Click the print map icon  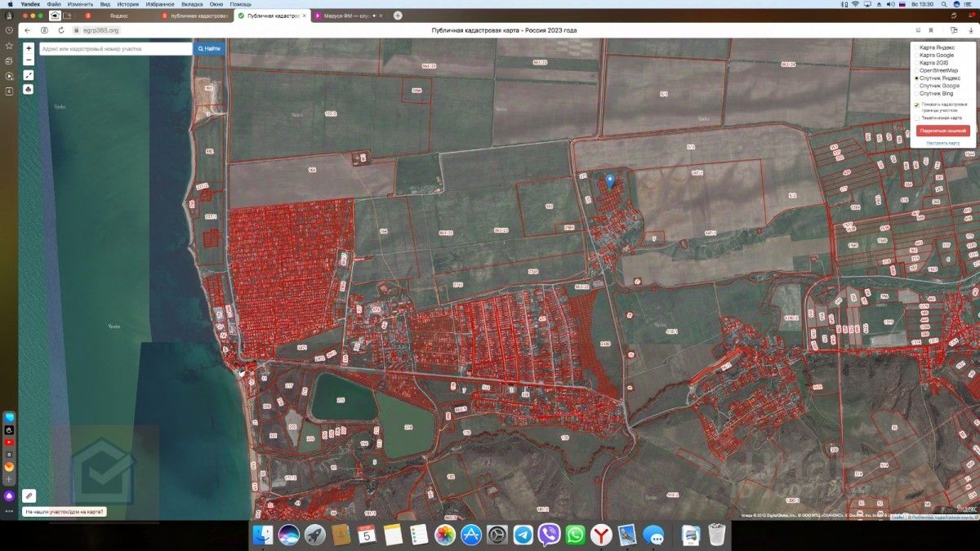point(29,88)
